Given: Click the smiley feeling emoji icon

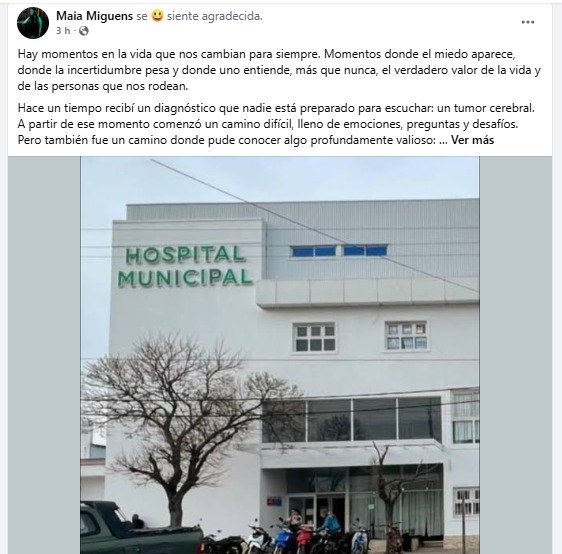Looking at the screenshot, I should (x=157, y=16).
